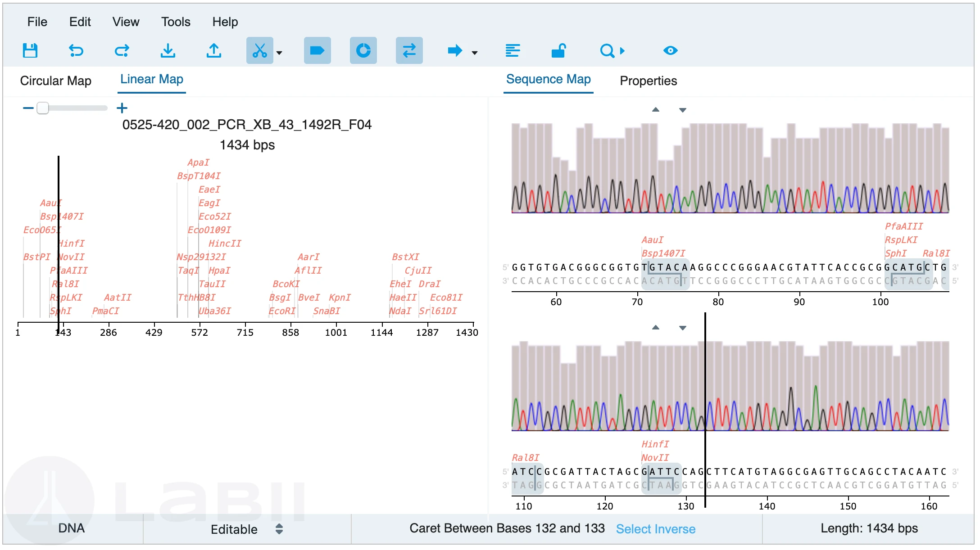Open the Properties panel tab

pyautogui.click(x=648, y=81)
